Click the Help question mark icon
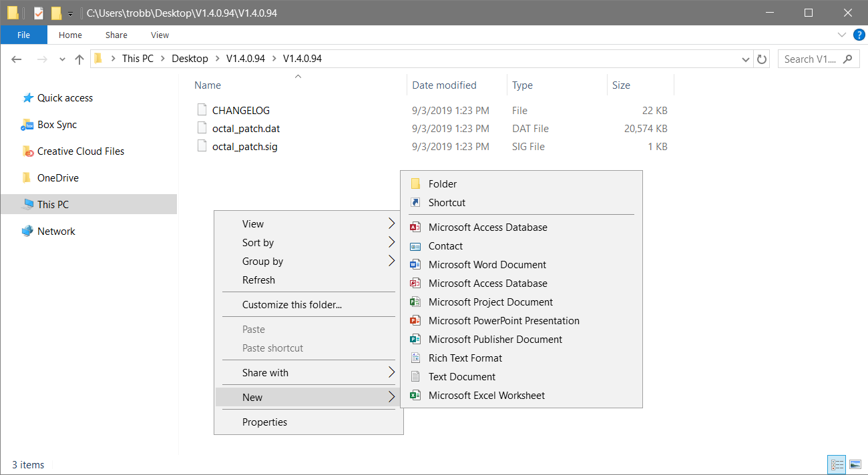 pyautogui.click(x=859, y=35)
